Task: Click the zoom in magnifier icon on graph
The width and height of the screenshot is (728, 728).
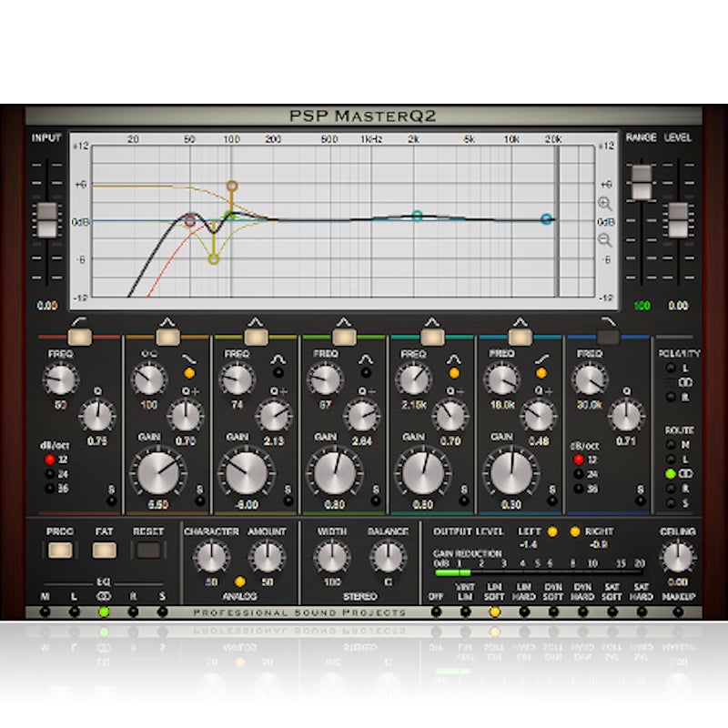Action: pyautogui.click(x=604, y=203)
